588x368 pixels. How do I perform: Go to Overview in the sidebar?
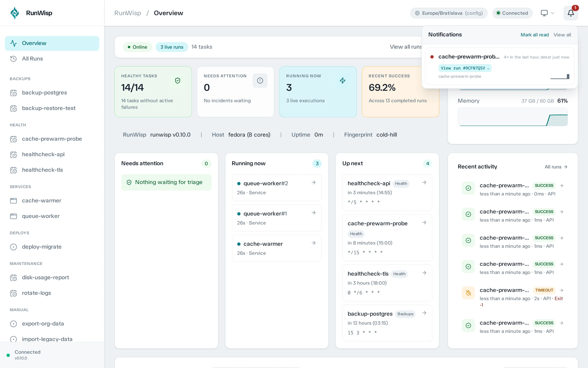(x=52, y=43)
